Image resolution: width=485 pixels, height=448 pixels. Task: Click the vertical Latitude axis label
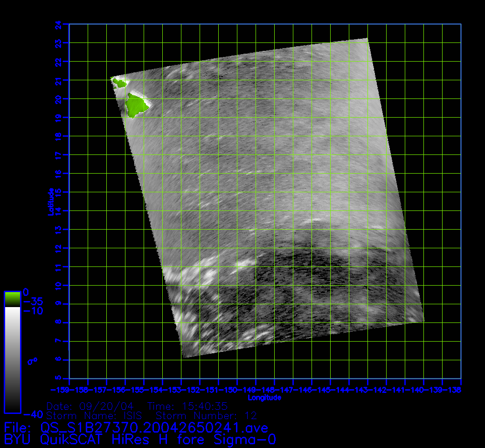[x=50, y=201]
